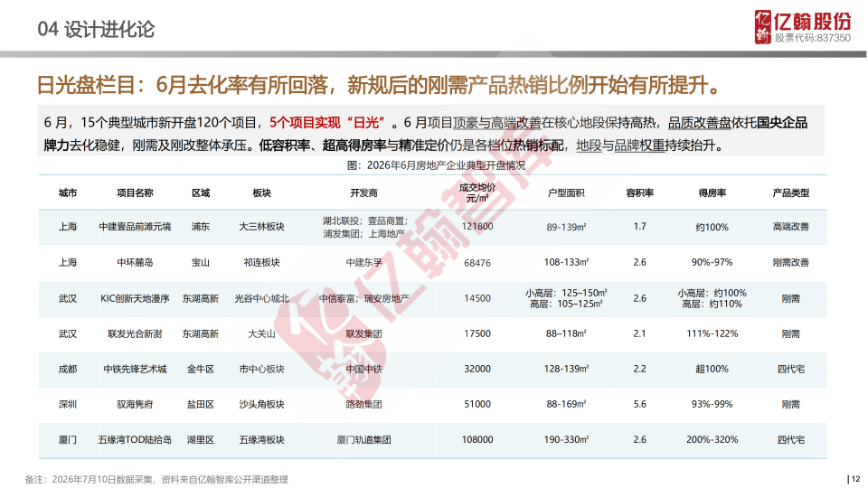The image size is (868, 488).
Task: Click the 市中心板块 cell
Action: [x=261, y=369]
